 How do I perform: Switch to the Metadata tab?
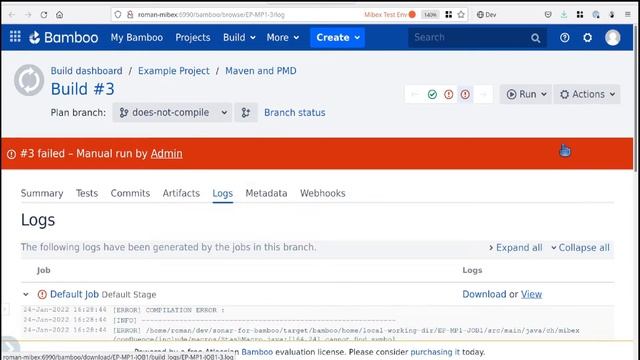pos(266,193)
